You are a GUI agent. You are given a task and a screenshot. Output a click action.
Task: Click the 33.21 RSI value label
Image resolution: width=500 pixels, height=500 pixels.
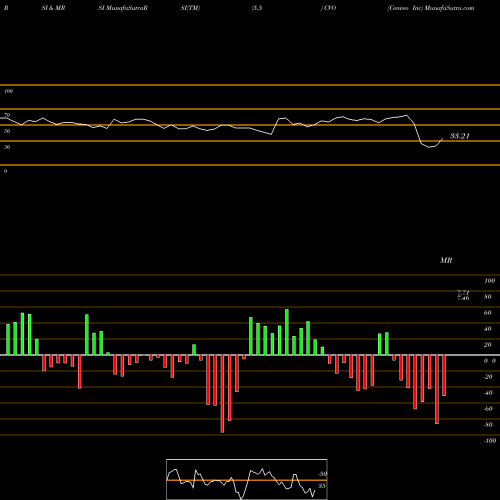pos(460,136)
